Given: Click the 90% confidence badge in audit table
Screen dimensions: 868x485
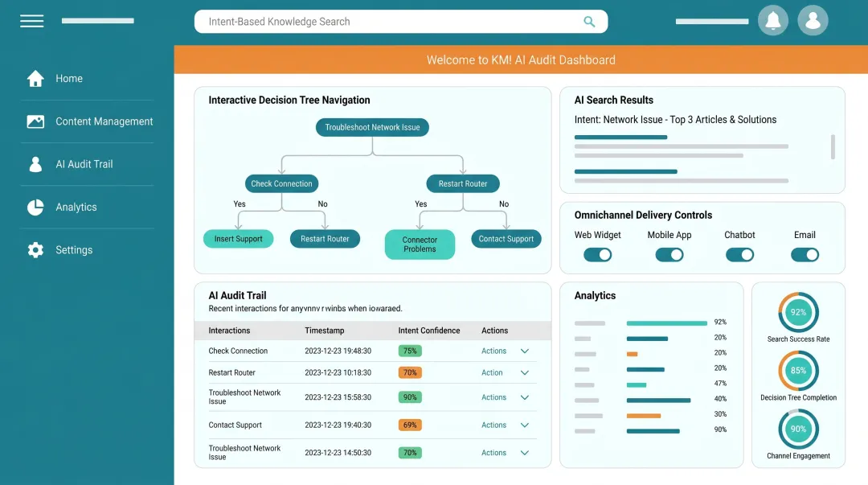Looking at the screenshot, I should (x=410, y=397).
